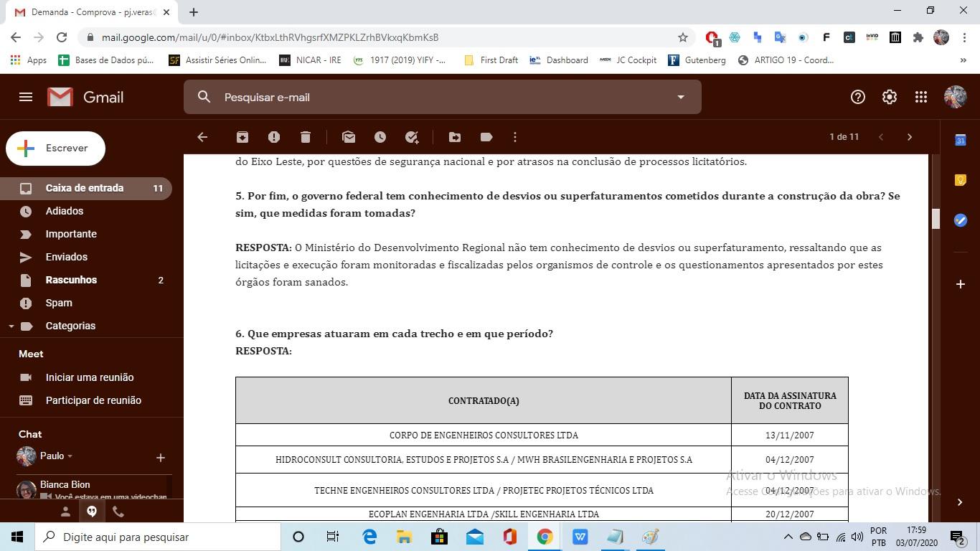Open Windows notification center
Screen dimensions: 980x551
957,537
